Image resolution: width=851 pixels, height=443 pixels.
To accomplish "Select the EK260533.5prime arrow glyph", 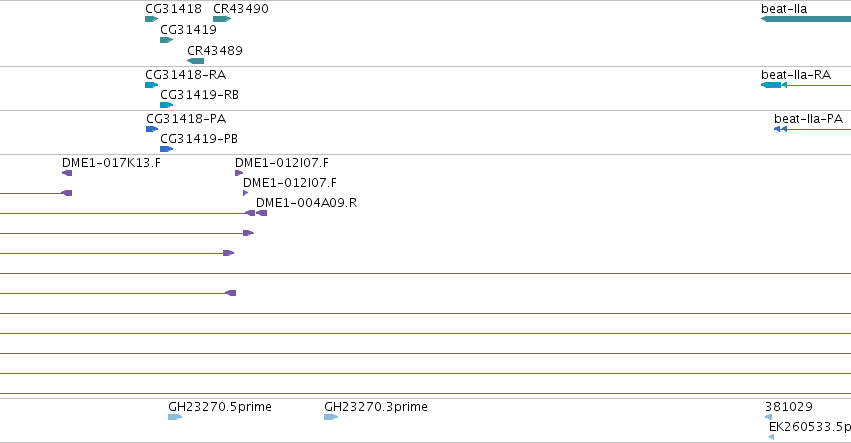I will [x=772, y=437].
